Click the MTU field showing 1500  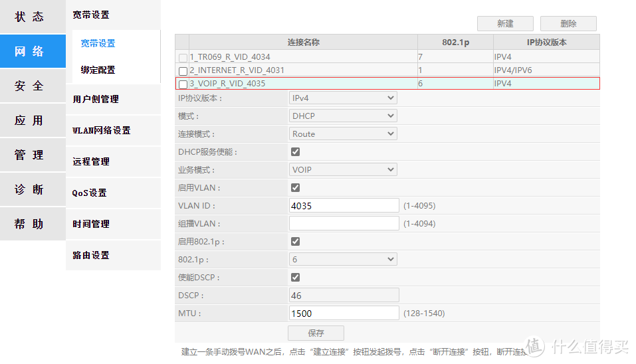[x=344, y=314]
